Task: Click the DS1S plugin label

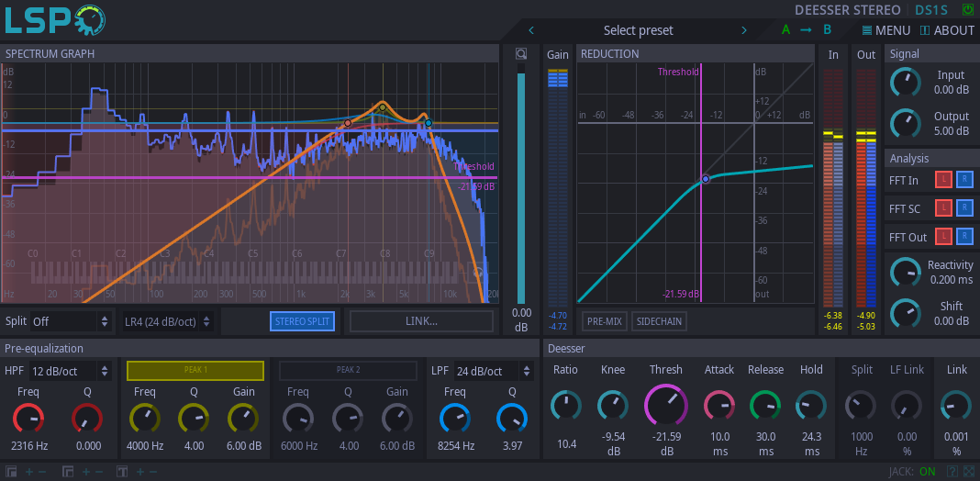Action: 931,10
